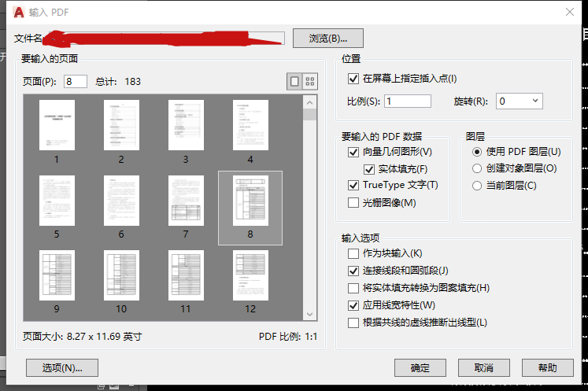Choose the 当前图层(C) radio option

(x=477, y=186)
